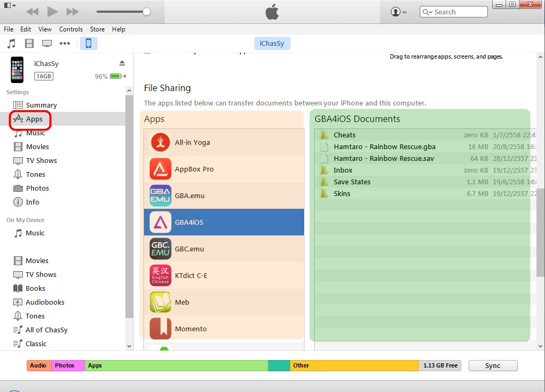The width and height of the screenshot is (545, 392).
Task: Click the Photos storage segment
Action: click(x=68, y=365)
